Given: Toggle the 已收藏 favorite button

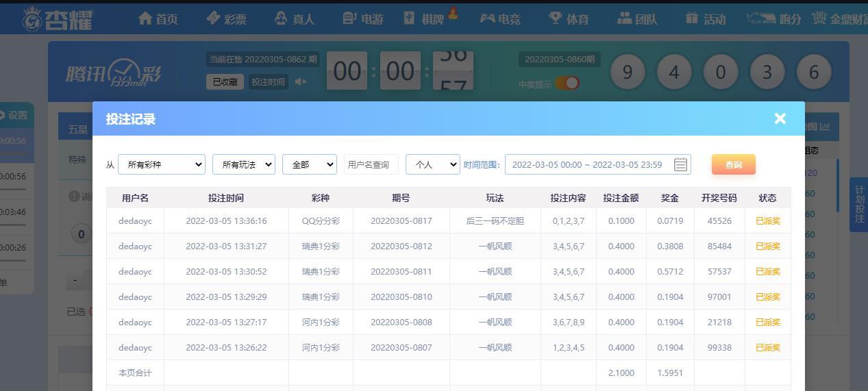Looking at the screenshot, I should click(225, 82).
